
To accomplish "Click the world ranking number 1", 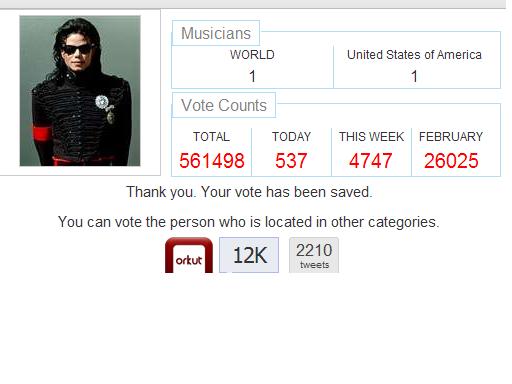I will 252,77.
